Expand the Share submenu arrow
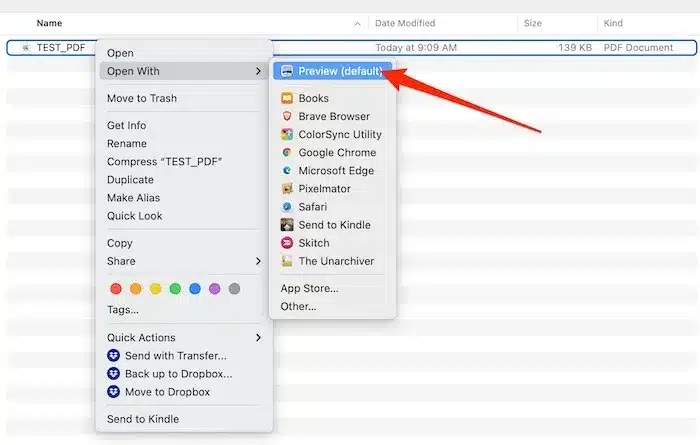The width and height of the screenshot is (700, 445). click(x=258, y=261)
